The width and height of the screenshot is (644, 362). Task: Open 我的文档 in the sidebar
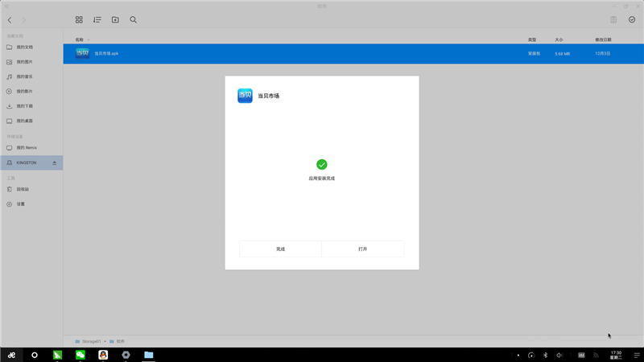pos(31,47)
